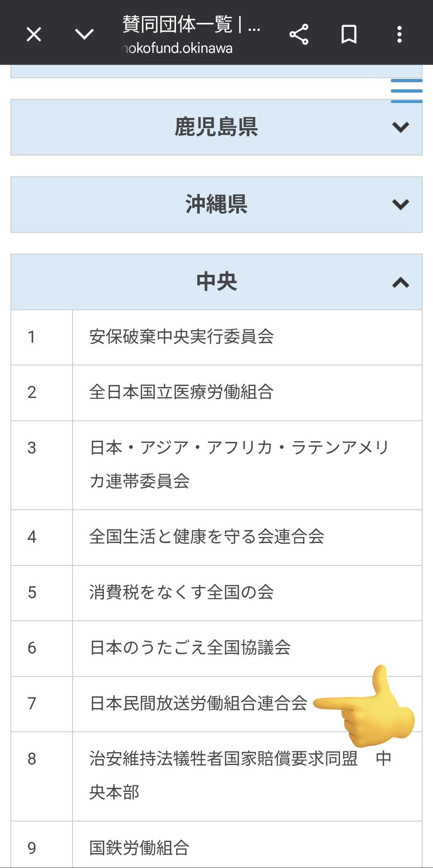Open the three-dot browser menu

tap(399, 34)
